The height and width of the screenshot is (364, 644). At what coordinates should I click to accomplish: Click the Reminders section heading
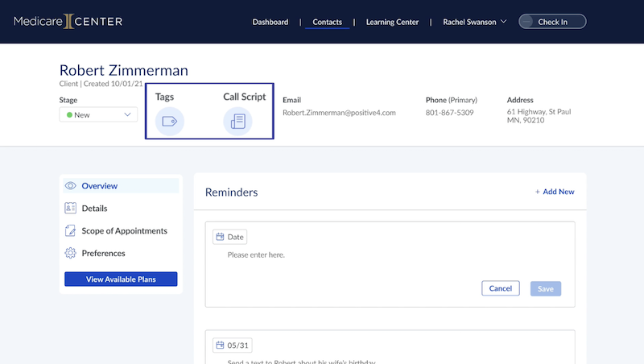(231, 192)
